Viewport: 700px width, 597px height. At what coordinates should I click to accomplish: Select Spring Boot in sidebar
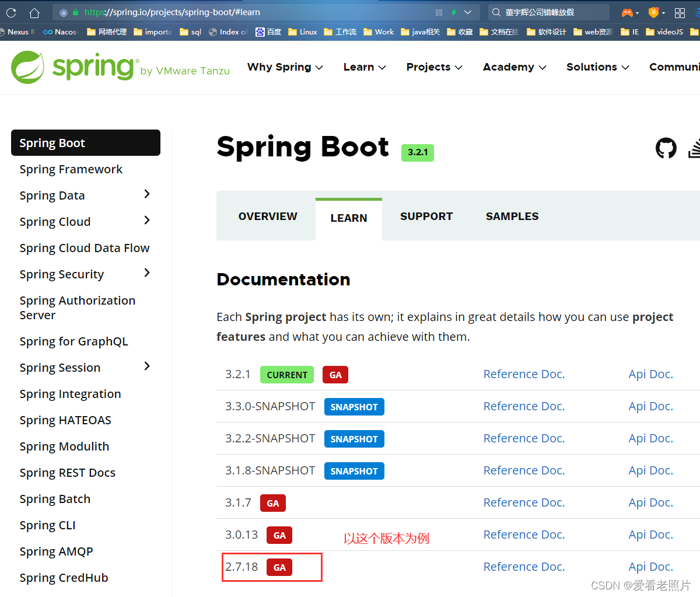(x=86, y=143)
